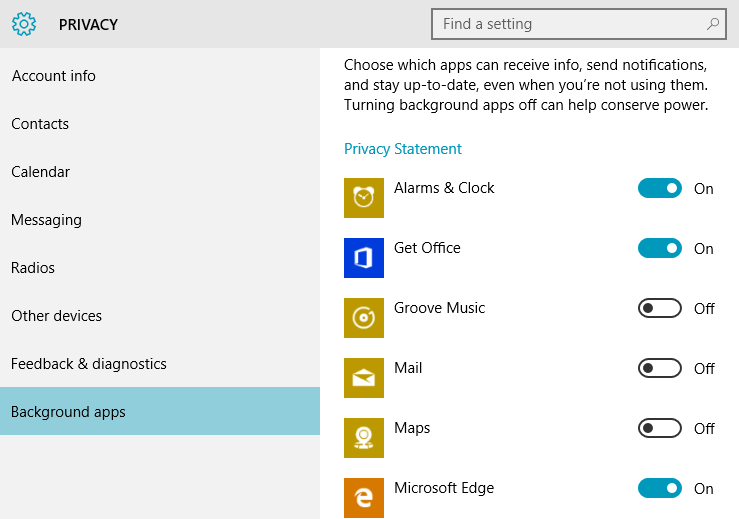Click the Groove Music label
The width and height of the screenshot is (739, 519).
click(439, 308)
